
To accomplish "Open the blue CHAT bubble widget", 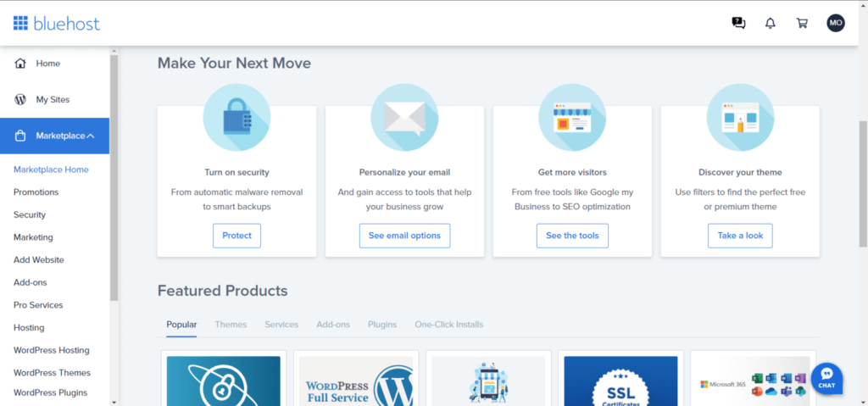I will pyautogui.click(x=826, y=377).
